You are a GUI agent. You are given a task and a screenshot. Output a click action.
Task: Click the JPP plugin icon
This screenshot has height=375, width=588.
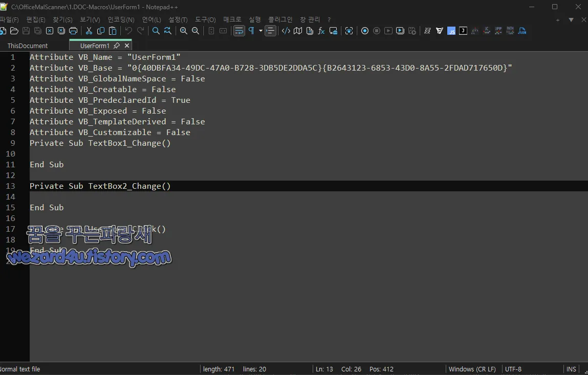[498, 31]
